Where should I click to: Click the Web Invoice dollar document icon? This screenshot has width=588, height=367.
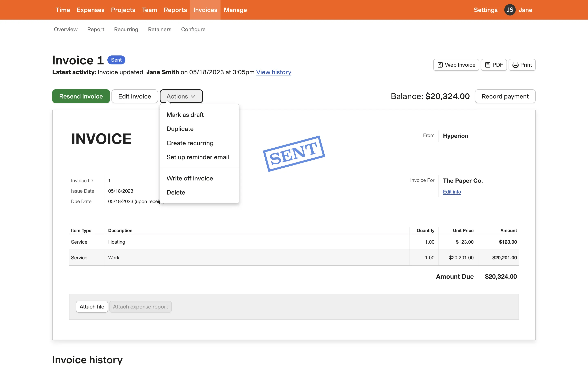(x=440, y=65)
